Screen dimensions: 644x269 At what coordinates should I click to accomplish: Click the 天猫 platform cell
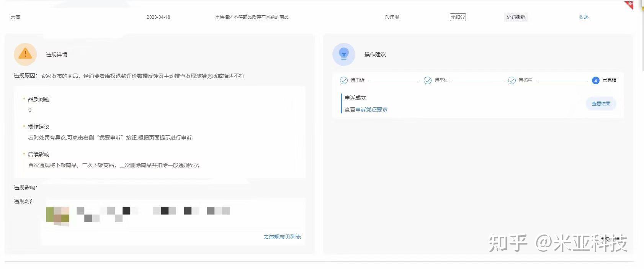(x=15, y=17)
